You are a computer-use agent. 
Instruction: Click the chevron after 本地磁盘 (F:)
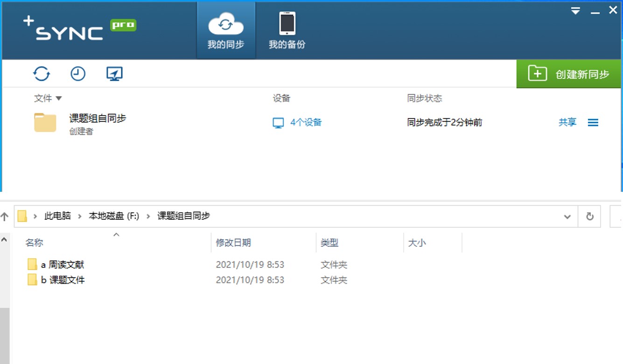(148, 216)
